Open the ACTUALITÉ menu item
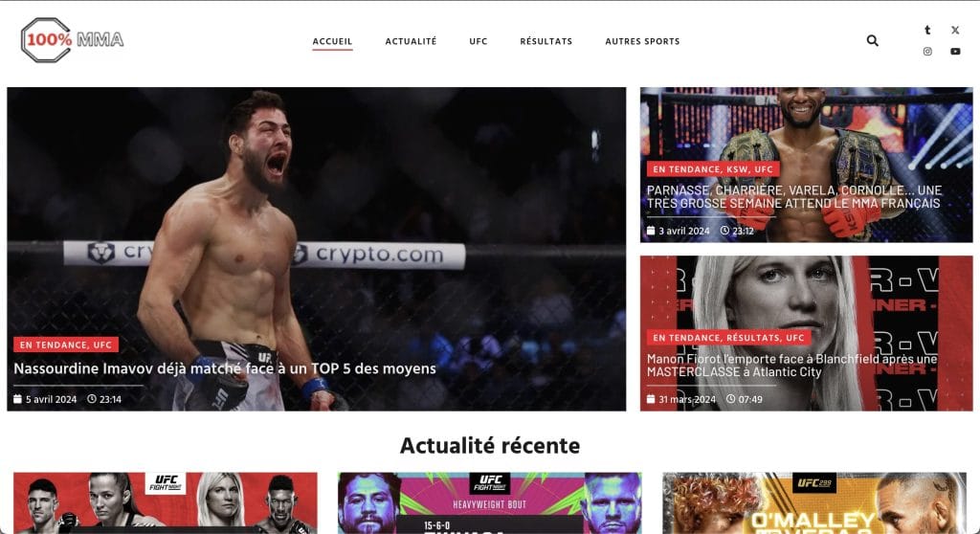The height and width of the screenshot is (534, 980). pyautogui.click(x=411, y=41)
